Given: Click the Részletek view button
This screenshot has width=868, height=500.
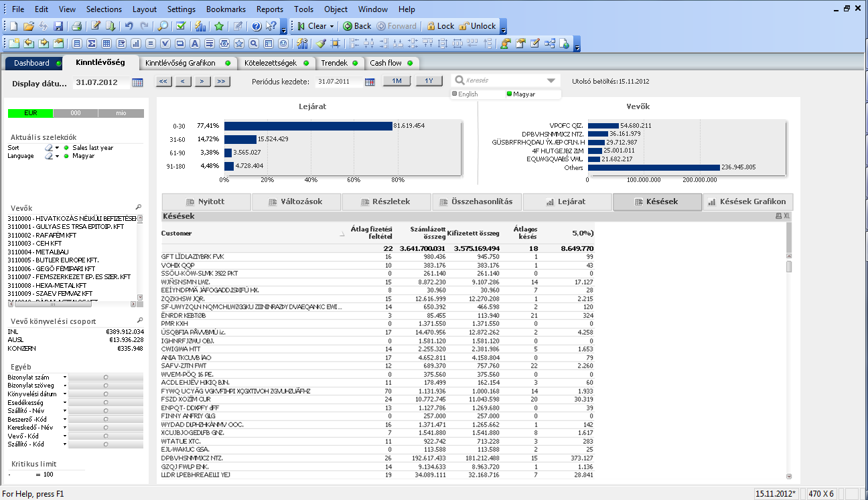Looking at the screenshot, I should click(x=386, y=201).
